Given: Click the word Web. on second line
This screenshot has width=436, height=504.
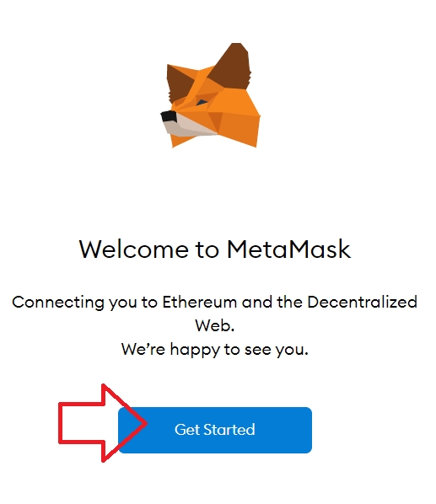Looking at the screenshot, I should tap(215, 325).
